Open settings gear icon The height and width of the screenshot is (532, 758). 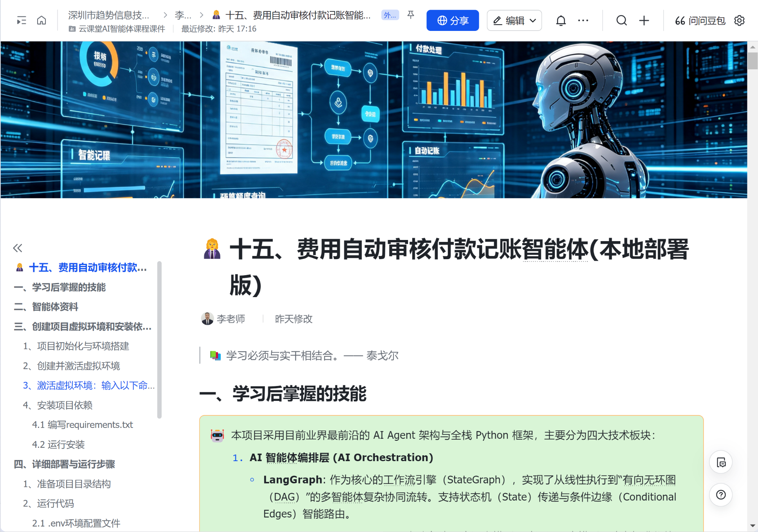click(x=739, y=20)
